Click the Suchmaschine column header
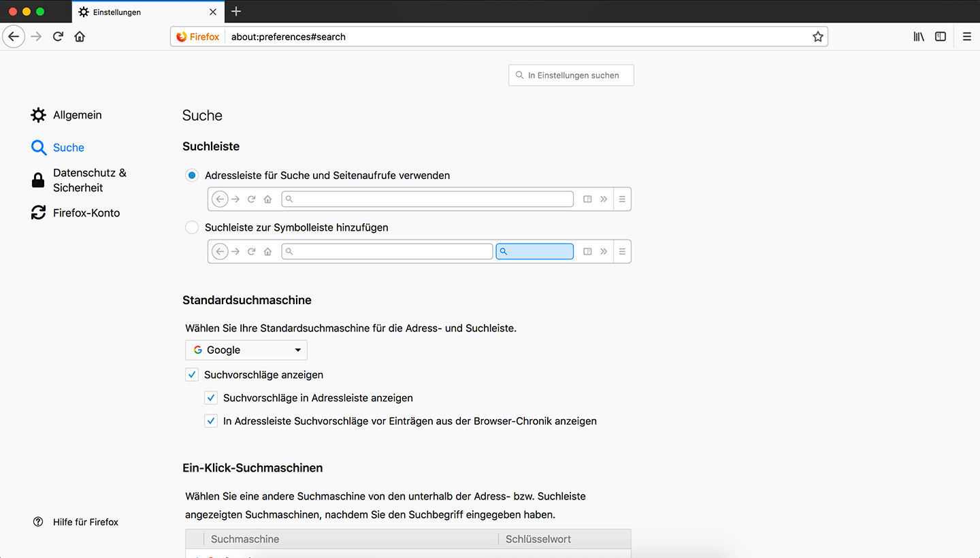980x558 pixels. 350,539
